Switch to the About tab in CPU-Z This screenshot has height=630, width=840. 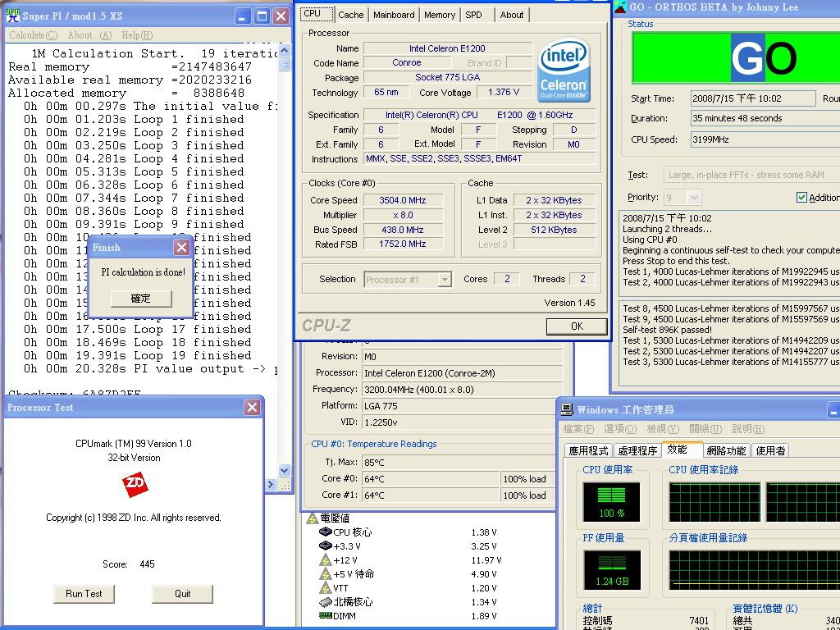(512, 15)
